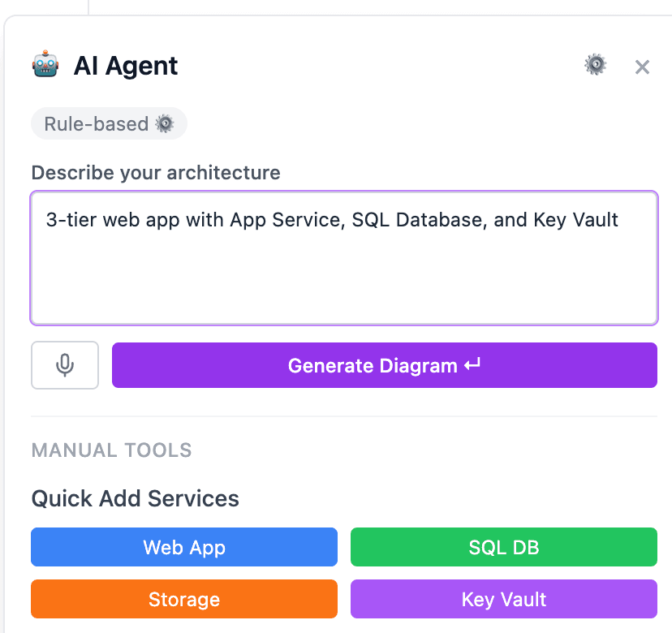Add a Web App service
672x633 pixels.
pos(184,547)
